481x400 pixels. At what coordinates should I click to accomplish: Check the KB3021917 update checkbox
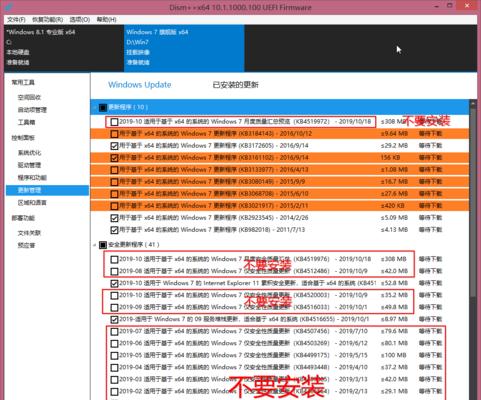[114, 206]
